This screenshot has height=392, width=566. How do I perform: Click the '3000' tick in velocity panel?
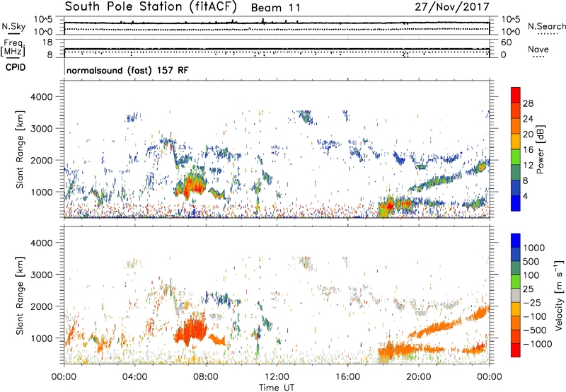tap(41, 275)
